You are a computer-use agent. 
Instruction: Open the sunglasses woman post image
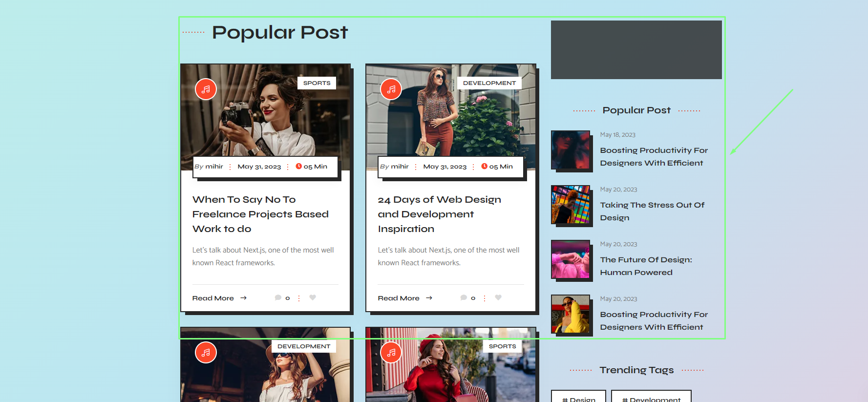pos(451,117)
